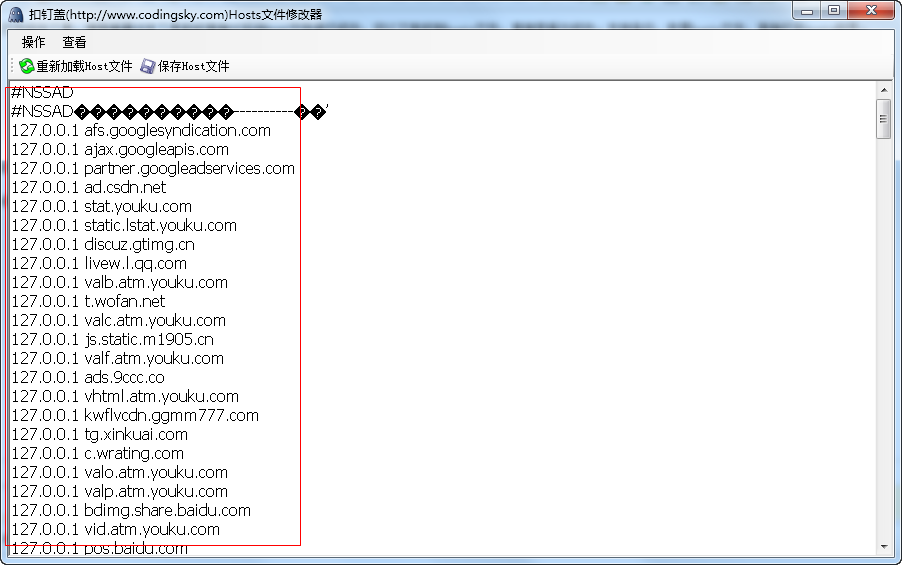The height and width of the screenshot is (565, 902).
Task: Click the vid.atm.youku.com entry
Action: coord(116,529)
